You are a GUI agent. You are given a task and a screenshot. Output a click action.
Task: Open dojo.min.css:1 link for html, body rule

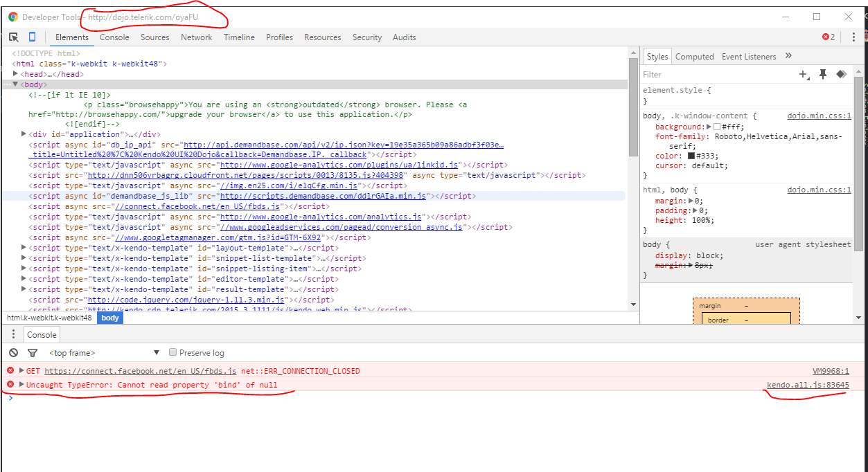point(819,190)
